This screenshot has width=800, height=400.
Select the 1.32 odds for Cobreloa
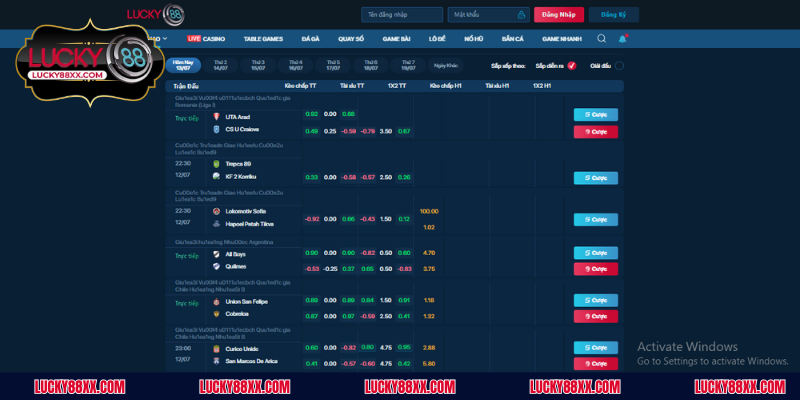(x=429, y=316)
